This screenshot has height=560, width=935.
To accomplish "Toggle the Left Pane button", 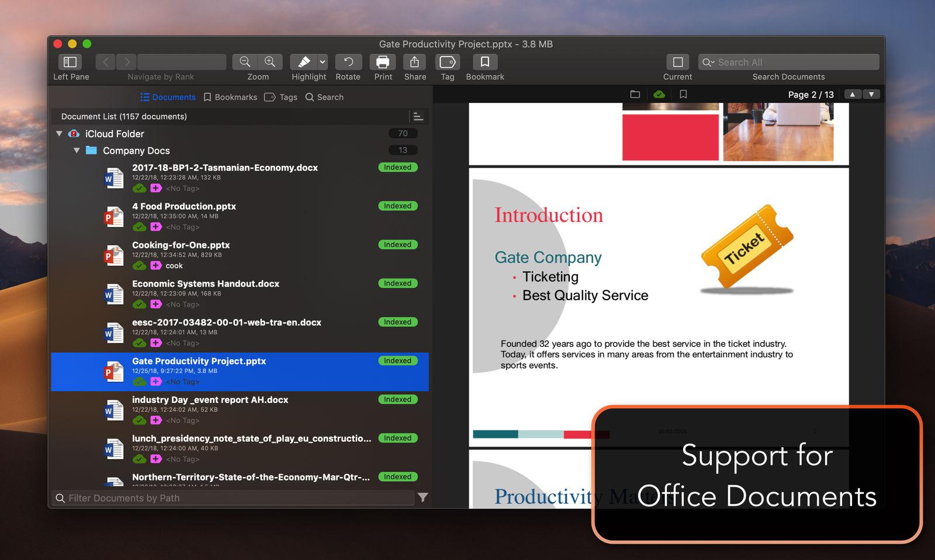I will [70, 62].
